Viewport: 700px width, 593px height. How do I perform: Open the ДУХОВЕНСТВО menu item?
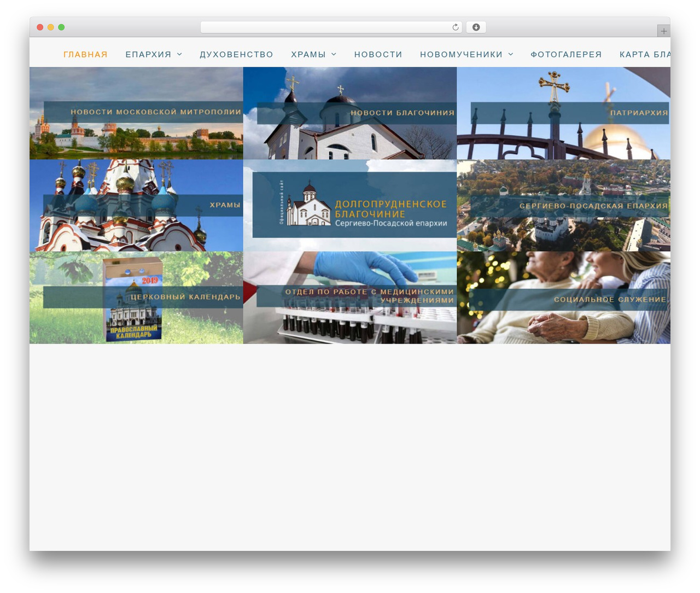pyautogui.click(x=236, y=55)
